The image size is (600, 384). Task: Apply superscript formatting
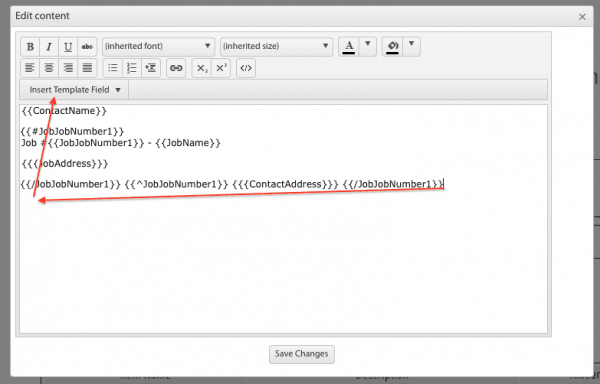click(221, 68)
